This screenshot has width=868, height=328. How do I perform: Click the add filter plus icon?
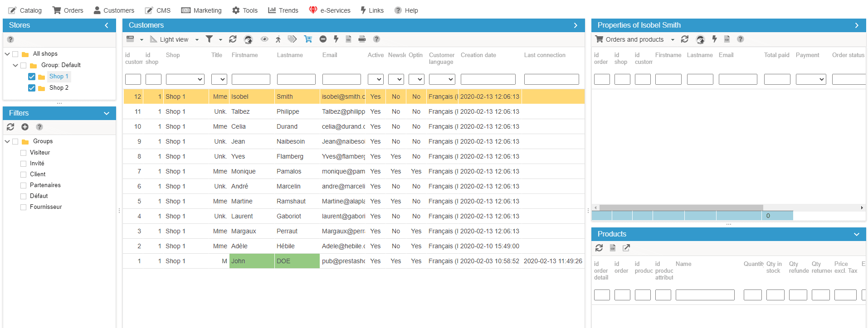pyautogui.click(x=25, y=127)
